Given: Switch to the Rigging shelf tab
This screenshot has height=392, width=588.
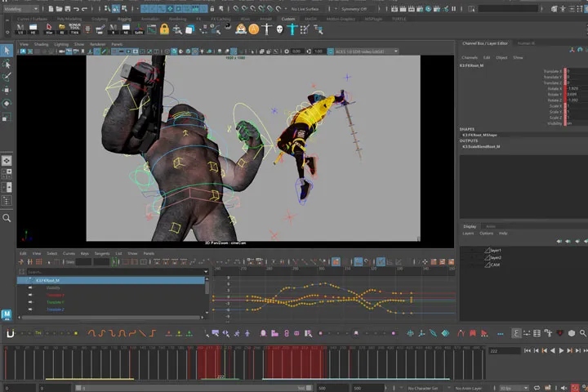Looking at the screenshot, I should [124, 19].
